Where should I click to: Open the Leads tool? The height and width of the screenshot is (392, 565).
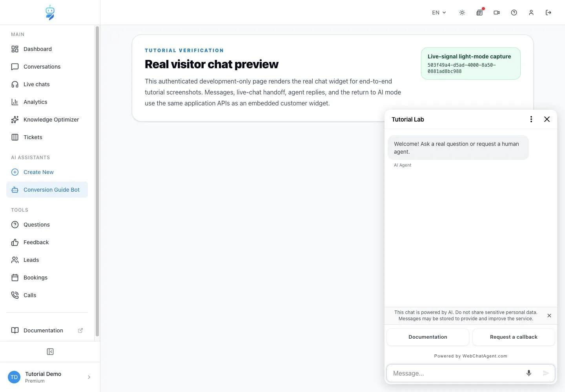47,260
